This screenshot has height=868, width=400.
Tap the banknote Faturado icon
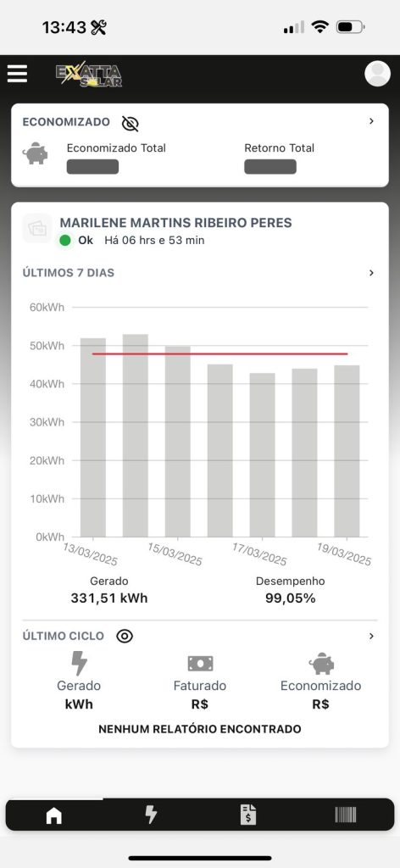[200, 663]
